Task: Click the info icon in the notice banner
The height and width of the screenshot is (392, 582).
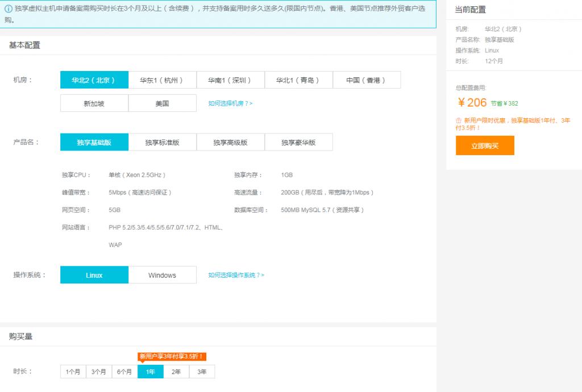Action: pos(10,9)
